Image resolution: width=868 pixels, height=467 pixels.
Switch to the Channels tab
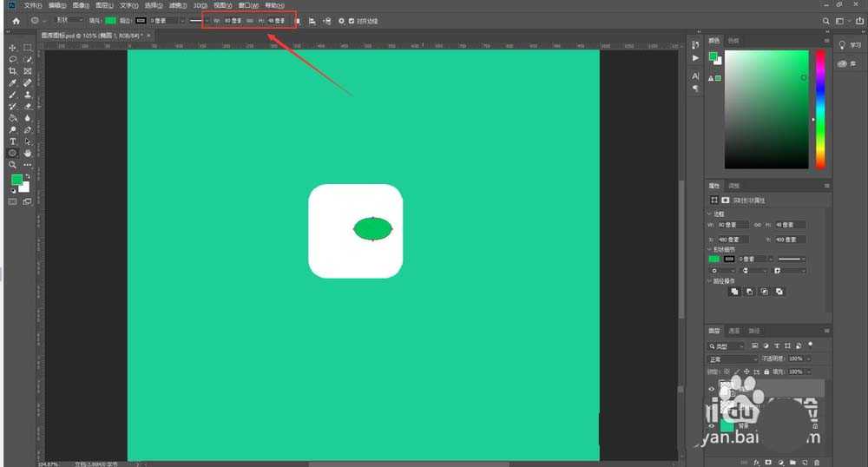(734, 331)
